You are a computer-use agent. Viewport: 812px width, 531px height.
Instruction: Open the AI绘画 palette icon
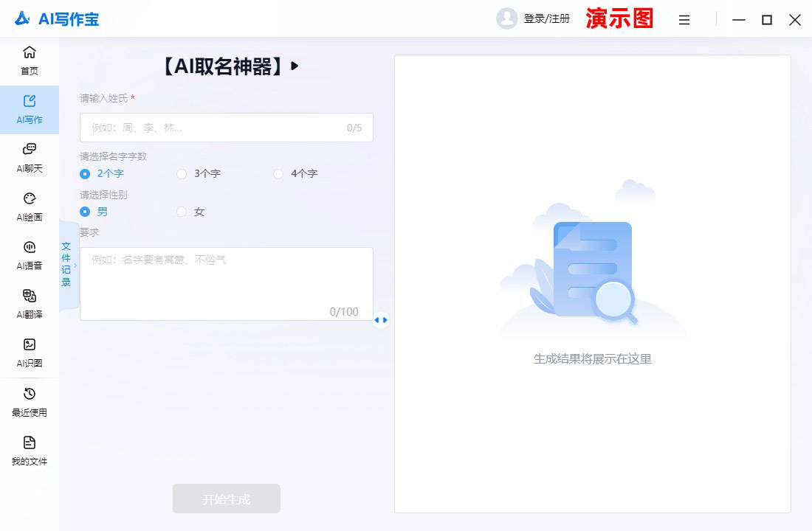point(30,198)
